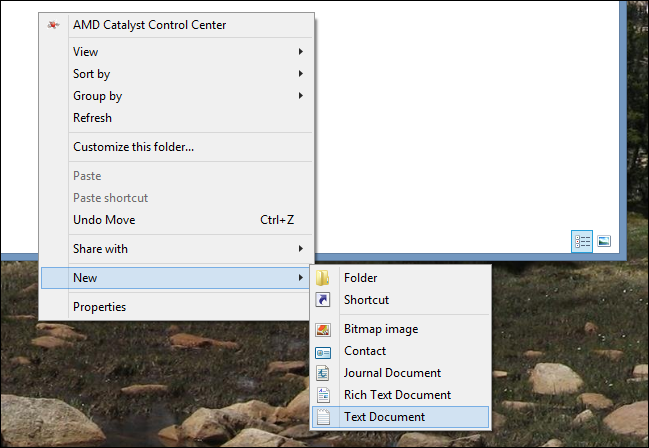
Task: Choose Customize this folder... option
Action: pyautogui.click(x=133, y=147)
